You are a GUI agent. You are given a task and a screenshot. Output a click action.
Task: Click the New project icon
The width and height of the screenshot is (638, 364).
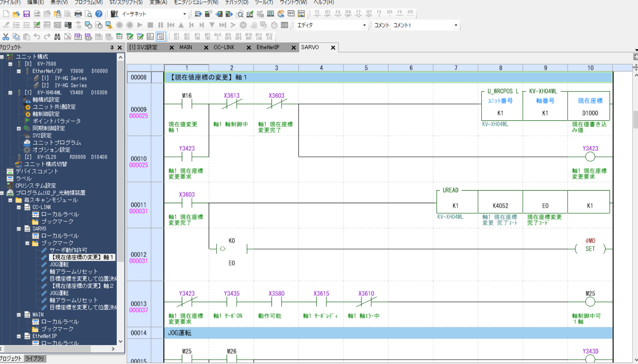6,14
